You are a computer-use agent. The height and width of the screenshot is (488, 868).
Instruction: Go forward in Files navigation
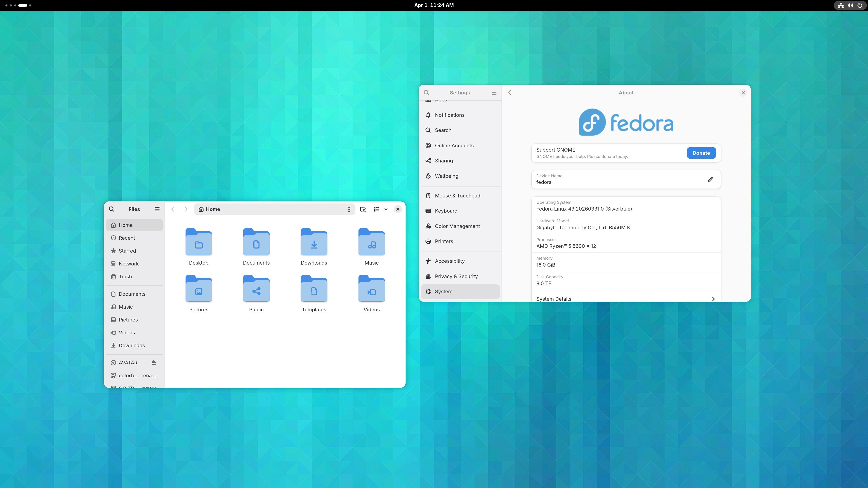tap(186, 209)
